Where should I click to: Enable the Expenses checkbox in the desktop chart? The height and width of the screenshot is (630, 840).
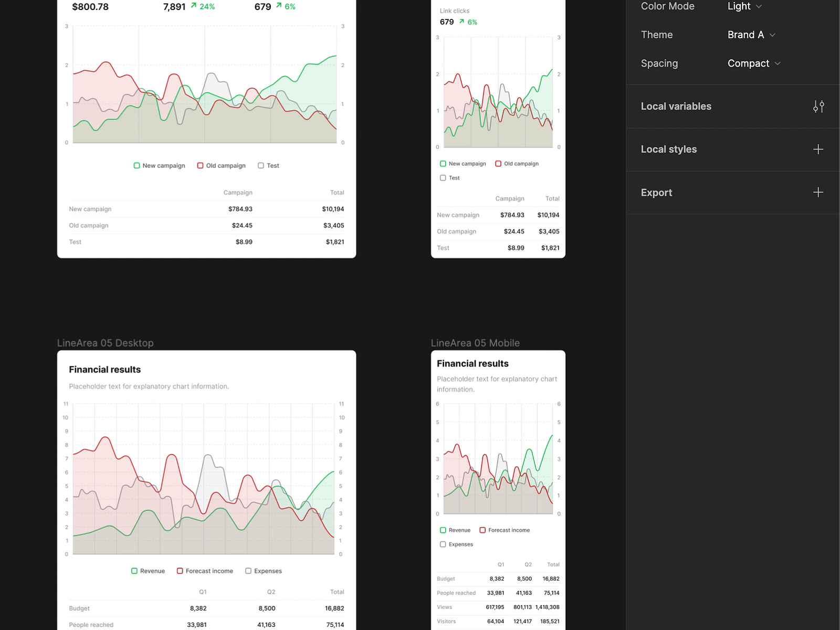point(248,571)
